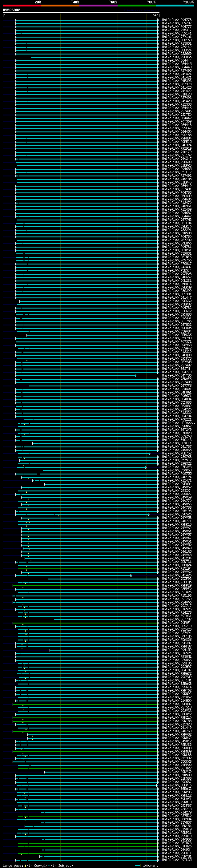Open the UniRef100_B4FUA1 hit label
The height and width of the screenshot is (868, 197).
176,393
